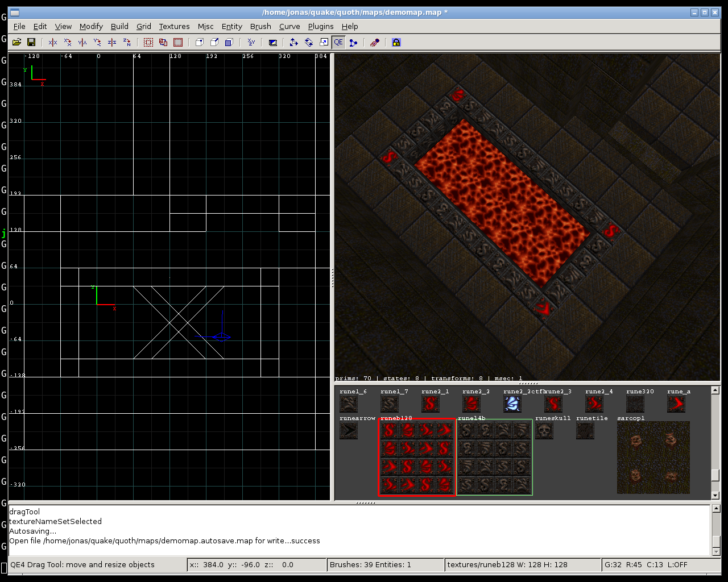Expand the Misc menu
Viewport: 728px width, 582px height.
coord(206,26)
